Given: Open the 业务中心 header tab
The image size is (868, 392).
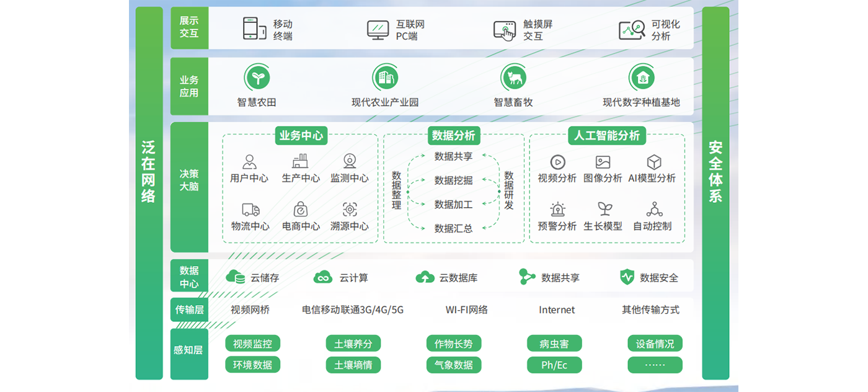Looking at the screenshot, I should coord(301,135).
